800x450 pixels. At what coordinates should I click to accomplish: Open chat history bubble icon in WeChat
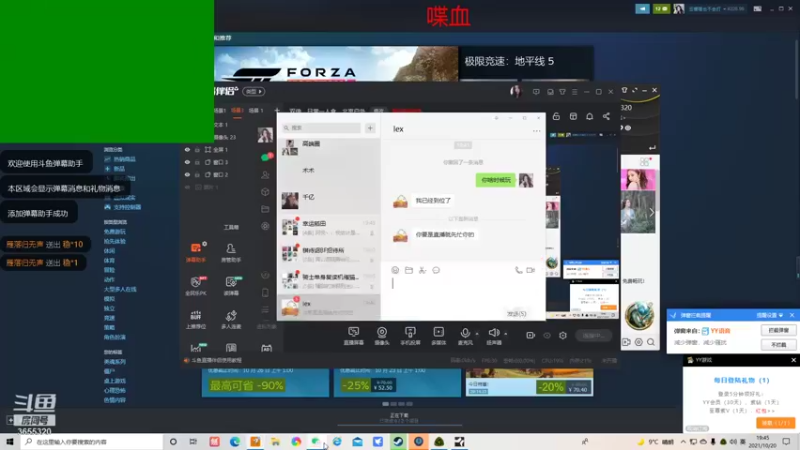[436, 270]
